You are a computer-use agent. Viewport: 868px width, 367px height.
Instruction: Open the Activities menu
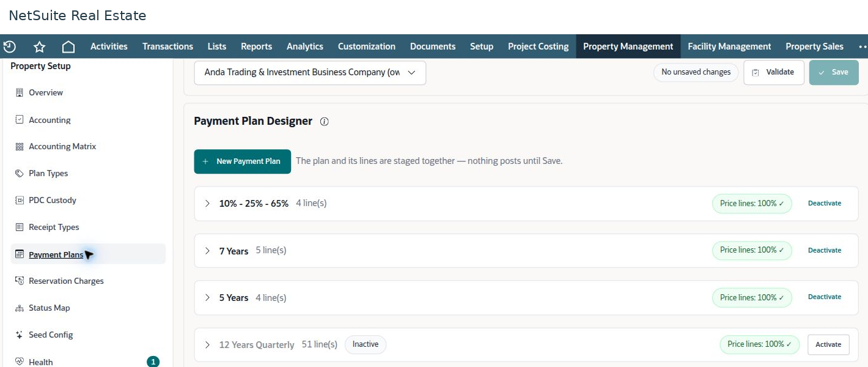[109, 46]
